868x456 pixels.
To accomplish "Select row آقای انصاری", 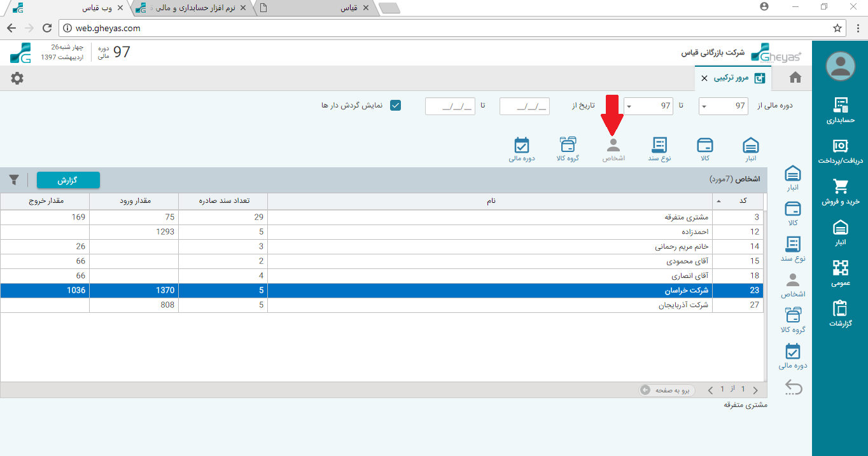I will tap(382, 275).
